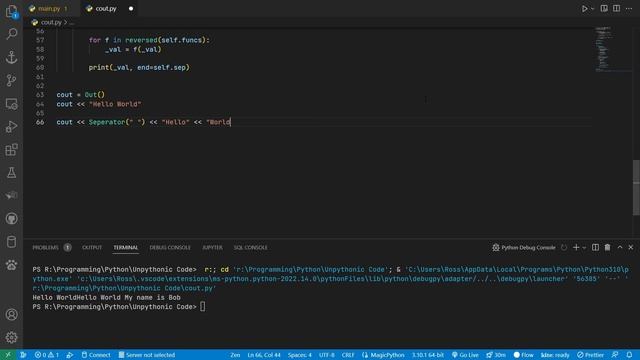
Task: Create a new terminal with plus
Action: coord(576,247)
